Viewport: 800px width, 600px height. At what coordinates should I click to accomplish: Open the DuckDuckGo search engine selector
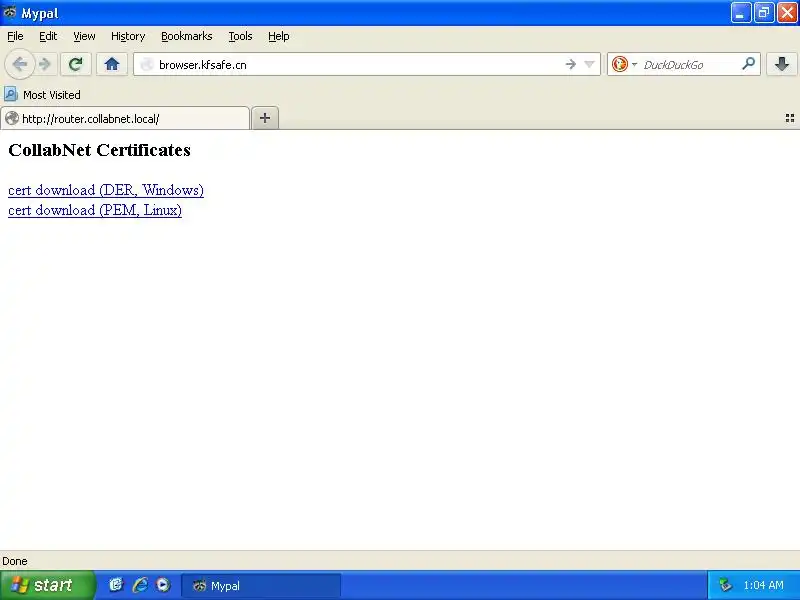tap(624, 64)
